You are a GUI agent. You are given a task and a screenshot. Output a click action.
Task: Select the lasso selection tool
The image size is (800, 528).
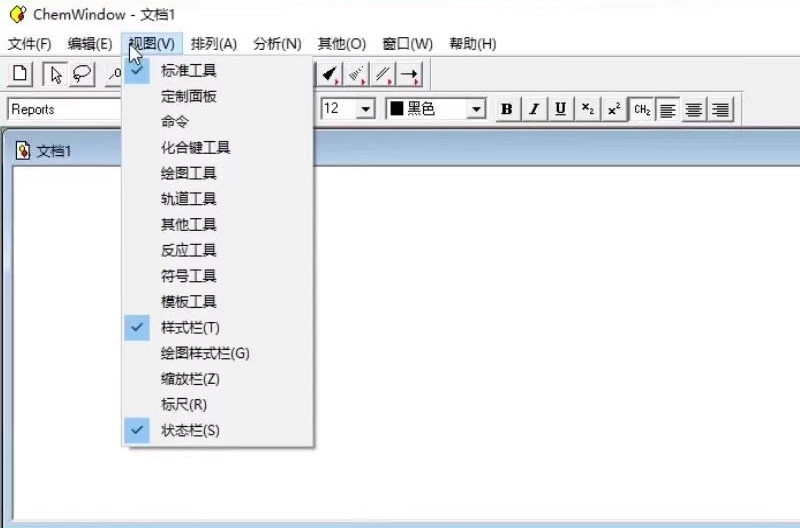pyautogui.click(x=82, y=74)
